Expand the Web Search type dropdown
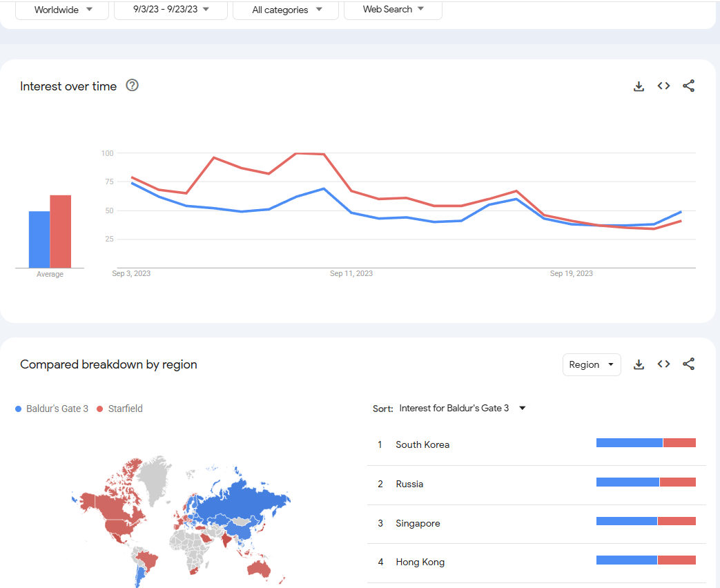The width and height of the screenshot is (720, 588). [x=393, y=10]
